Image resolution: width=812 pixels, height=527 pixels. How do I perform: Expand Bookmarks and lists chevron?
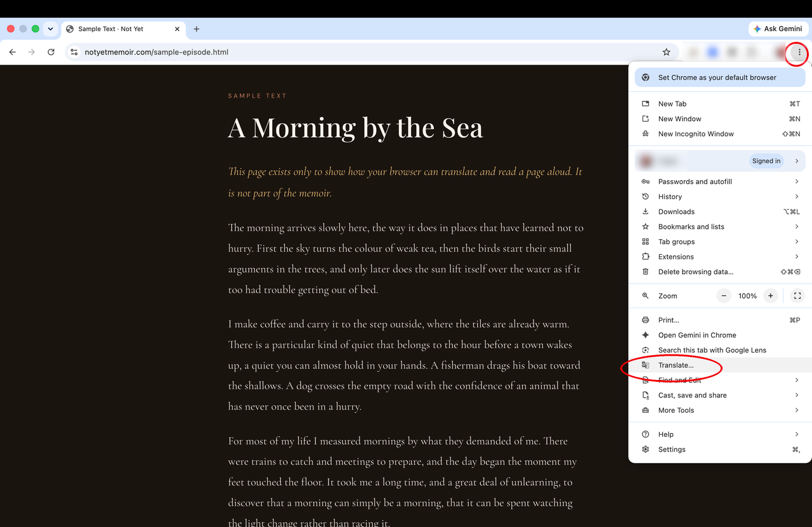797,226
